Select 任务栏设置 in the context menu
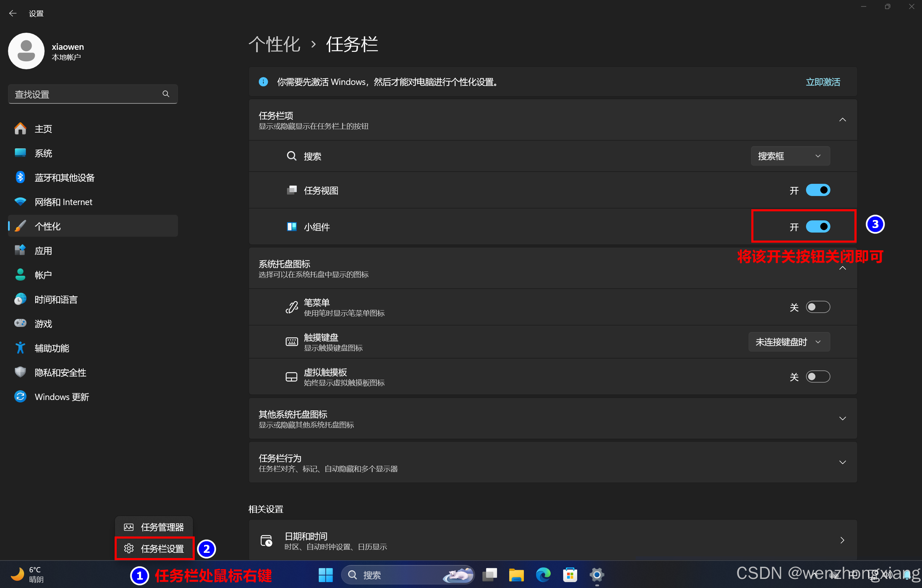 pyautogui.click(x=155, y=549)
